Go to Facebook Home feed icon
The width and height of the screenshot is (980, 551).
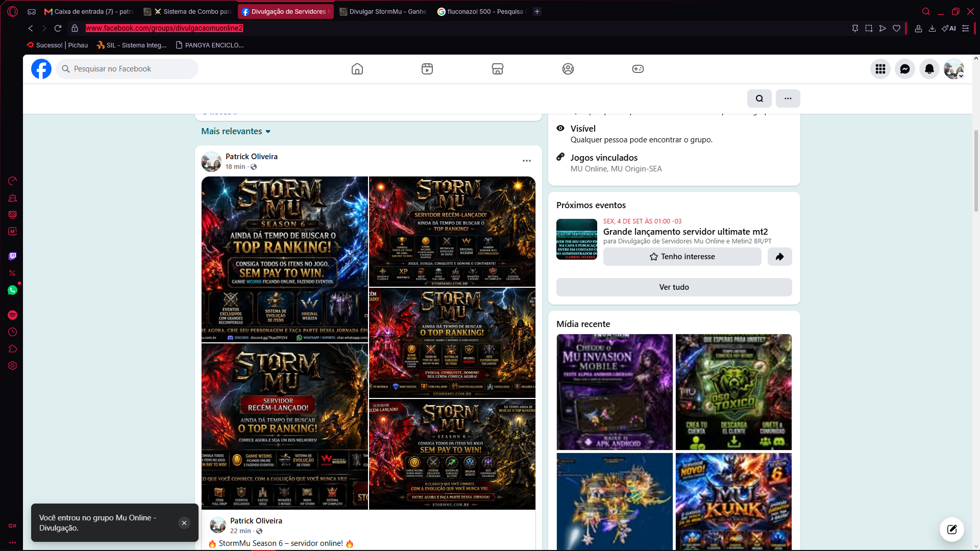(x=357, y=69)
